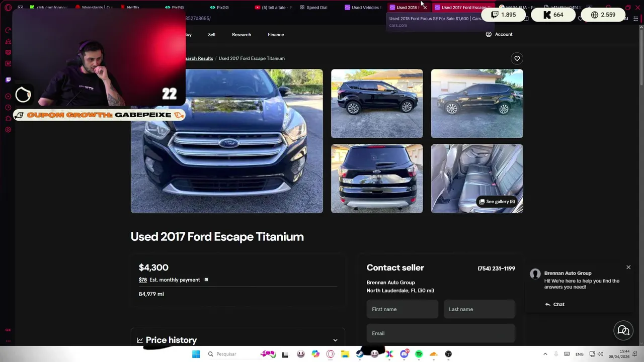This screenshot has width=644, height=362.
Task: Expand the Price history section
Action: coord(237,340)
